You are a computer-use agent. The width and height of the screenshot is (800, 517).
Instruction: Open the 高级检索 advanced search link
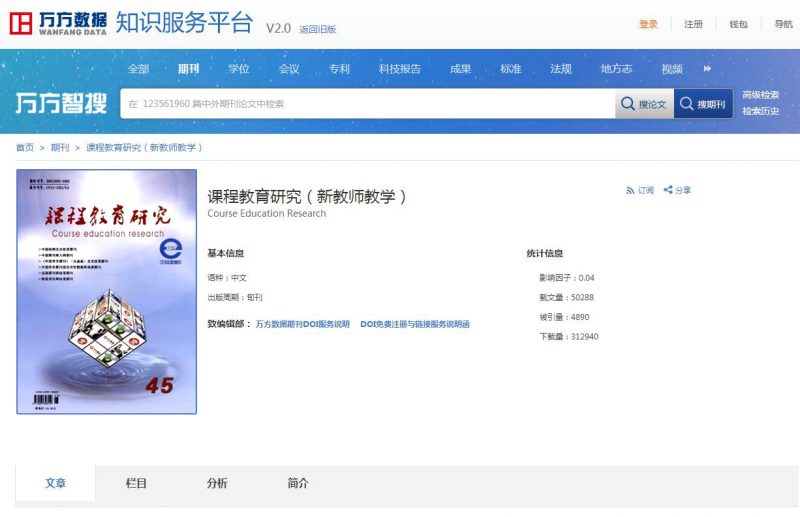[760, 95]
